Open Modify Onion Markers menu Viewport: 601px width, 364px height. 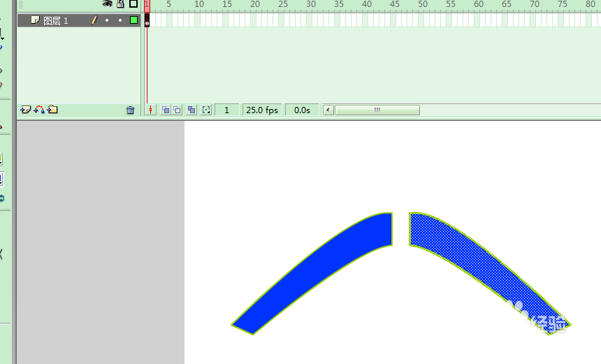point(206,110)
